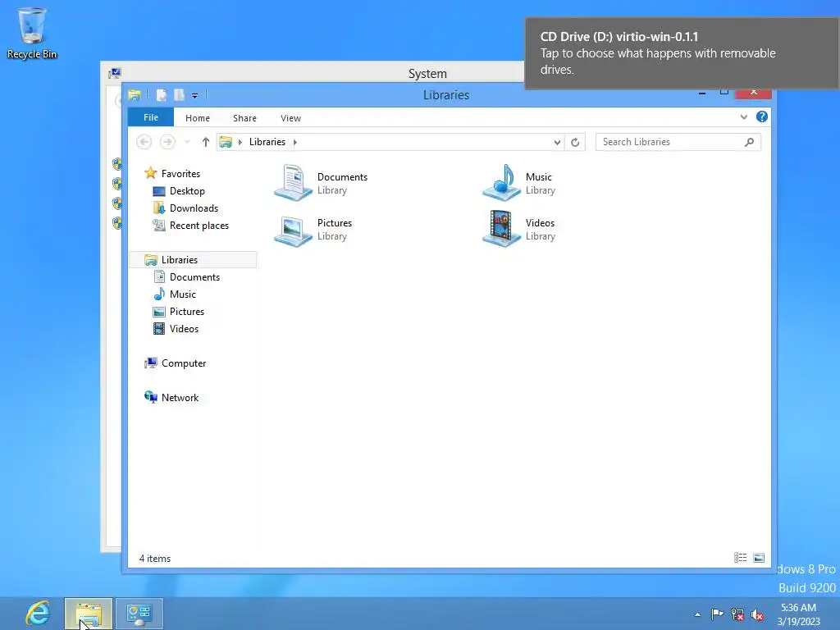The width and height of the screenshot is (840, 630).
Task: Open the Pictures library in the main pane
Action: point(313,230)
